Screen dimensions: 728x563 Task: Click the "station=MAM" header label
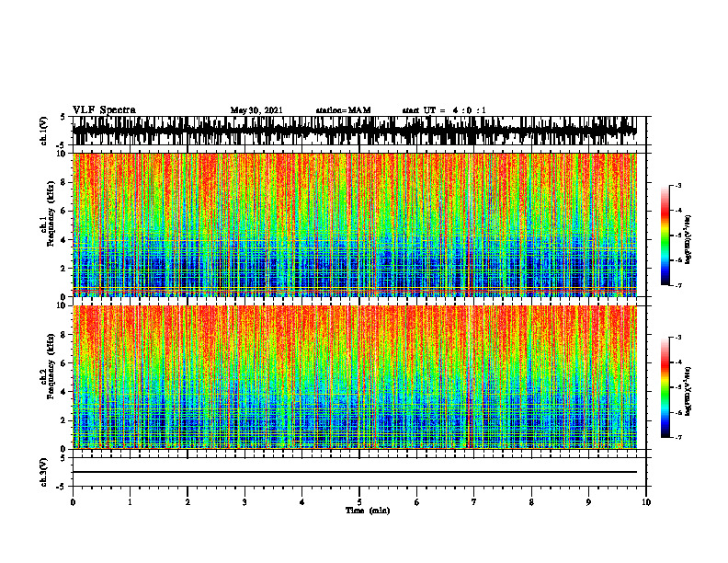click(x=343, y=110)
